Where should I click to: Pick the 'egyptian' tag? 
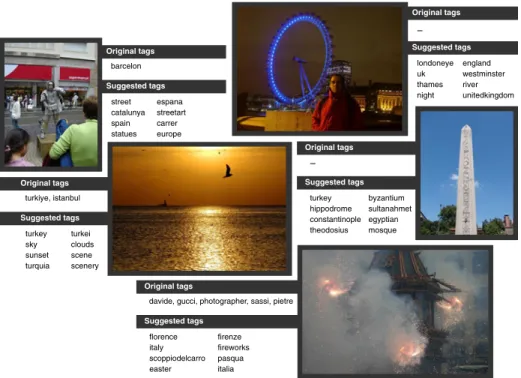pyautogui.click(x=383, y=219)
